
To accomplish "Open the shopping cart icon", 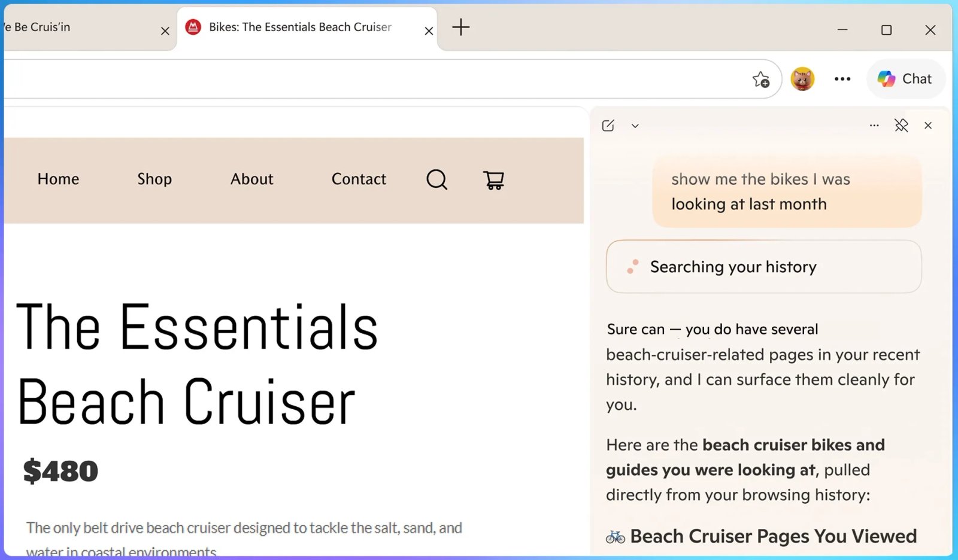I will tap(493, 179).
